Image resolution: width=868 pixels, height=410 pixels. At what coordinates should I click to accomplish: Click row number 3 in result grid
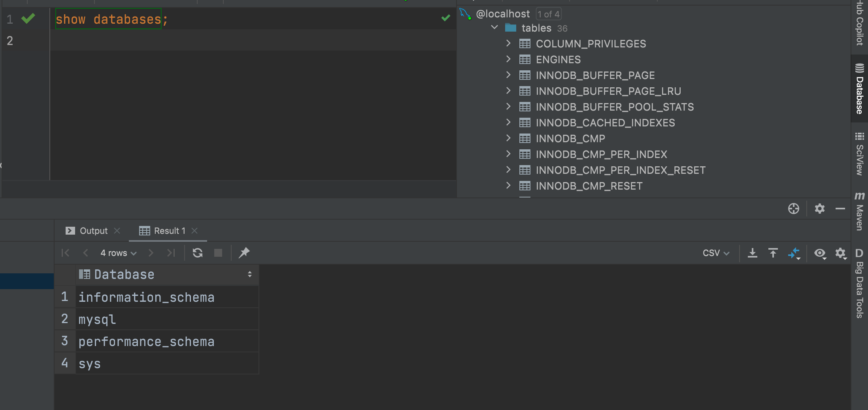coord(65,341)
